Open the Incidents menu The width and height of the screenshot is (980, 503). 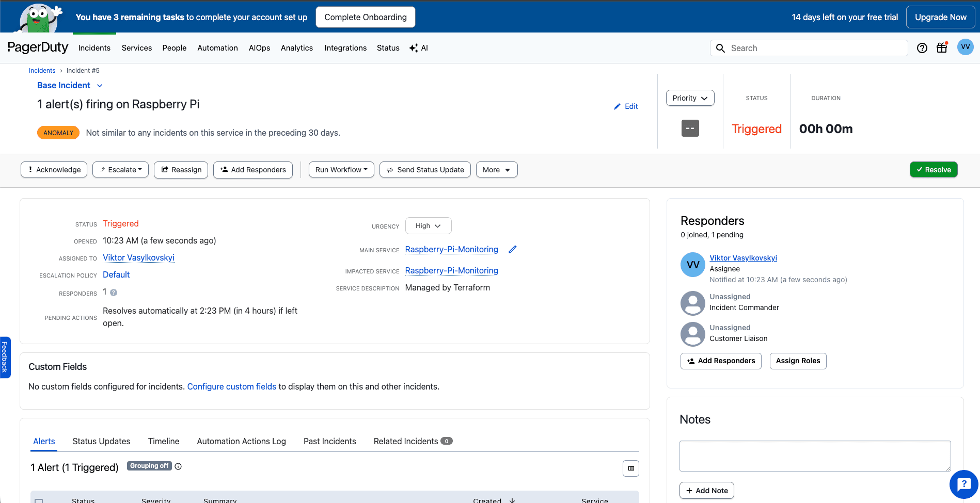[x=94, y=48]
